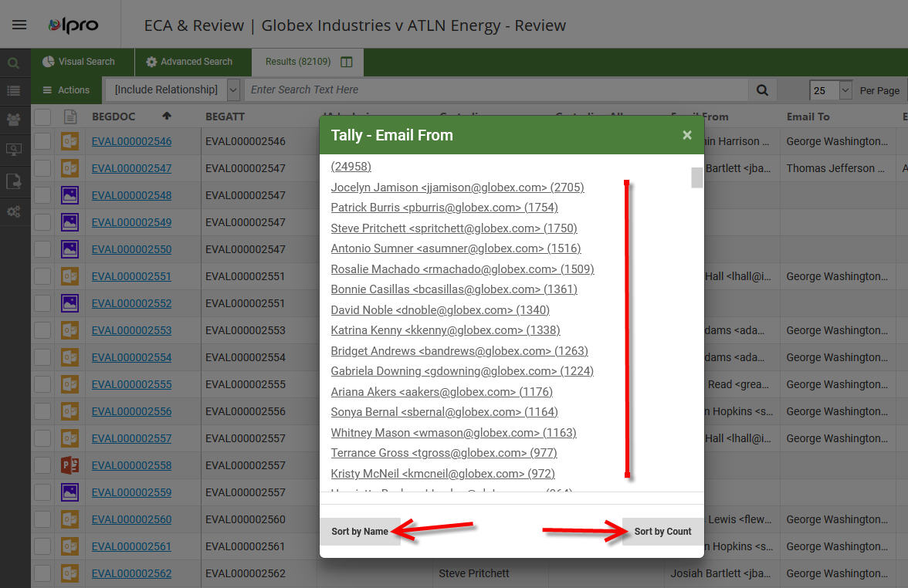Viewport: 908px width, 588px height.
Task: Open the settings gears icon in the sidebar
Action: click(13, 211)
